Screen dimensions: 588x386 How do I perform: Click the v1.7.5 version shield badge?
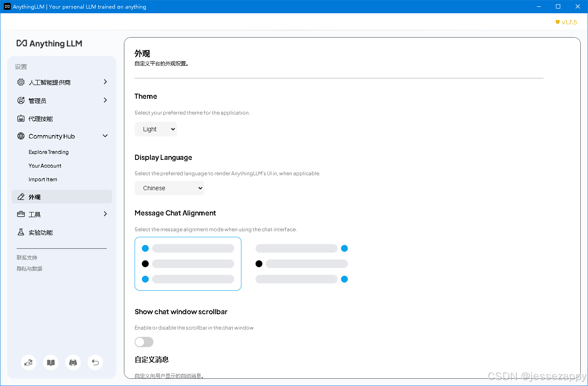click(566, 22)
